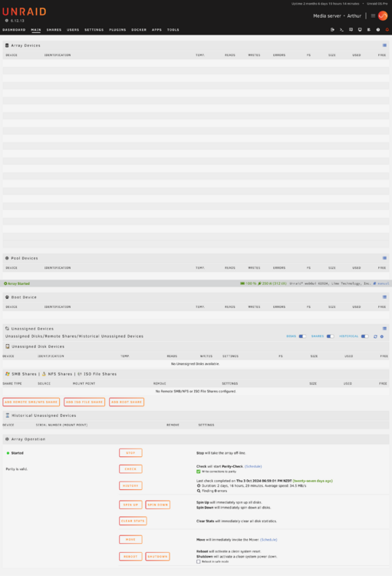Toggle the Shares switch
Viewport: 392px width, 576px height.
tap(331, 336)
